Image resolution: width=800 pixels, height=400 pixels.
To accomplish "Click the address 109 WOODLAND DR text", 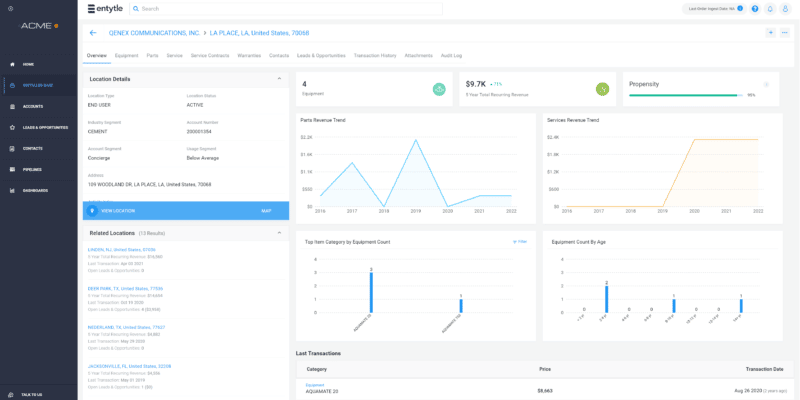I will click(x=149, y=184).
